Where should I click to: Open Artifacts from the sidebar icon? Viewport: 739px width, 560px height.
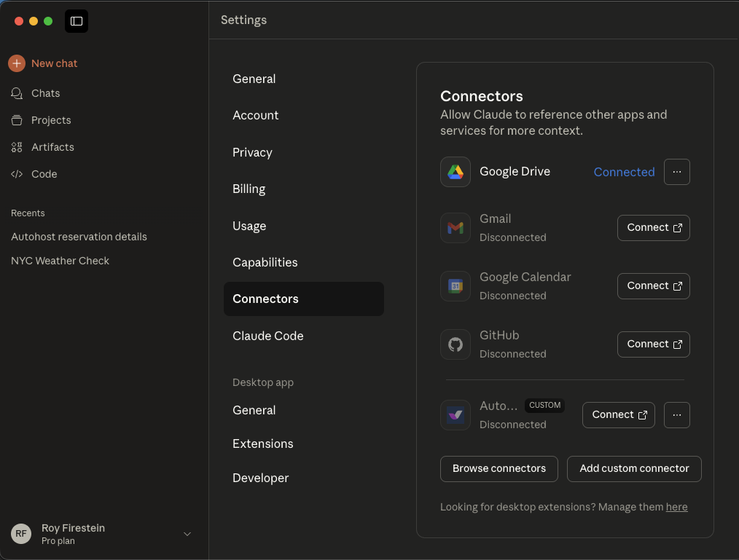click(x=16, y=147)
